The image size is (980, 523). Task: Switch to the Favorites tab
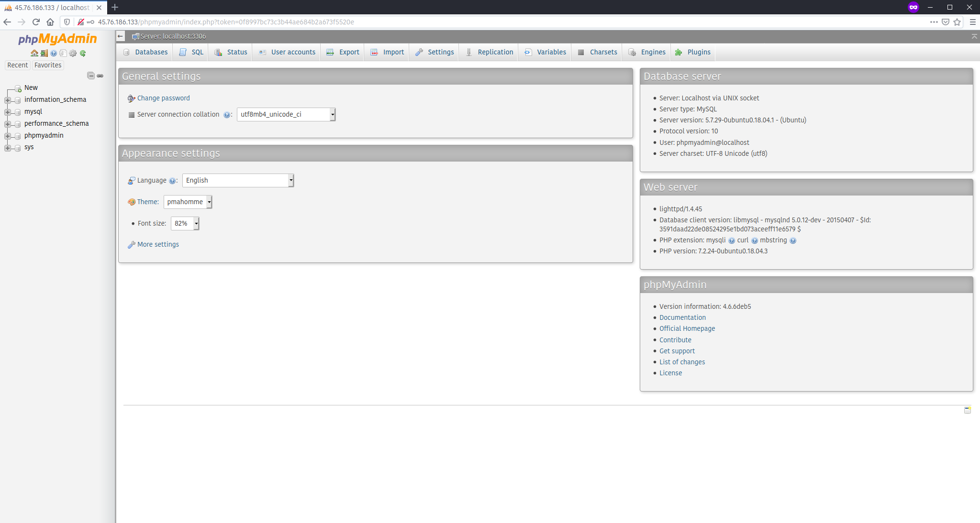click(47, 65)
